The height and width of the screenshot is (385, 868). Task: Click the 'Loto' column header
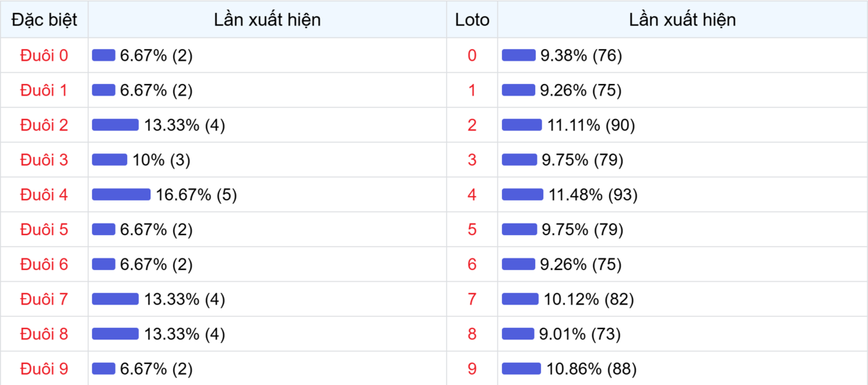[x=472, y=20]
